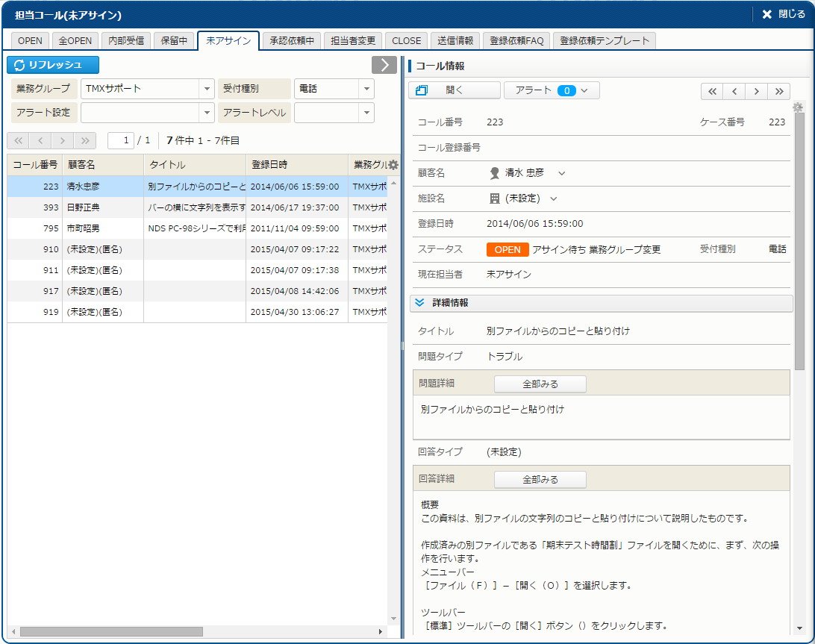Screen dimensions: 815x644
Task: Go to first record in call info
Action: pyautogui.click(x=712, y=91)
